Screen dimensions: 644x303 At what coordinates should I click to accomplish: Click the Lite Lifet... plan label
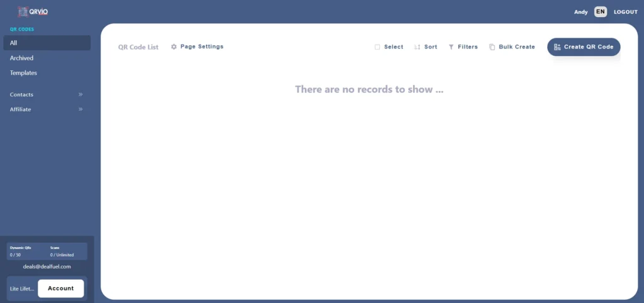coord(22,289)
